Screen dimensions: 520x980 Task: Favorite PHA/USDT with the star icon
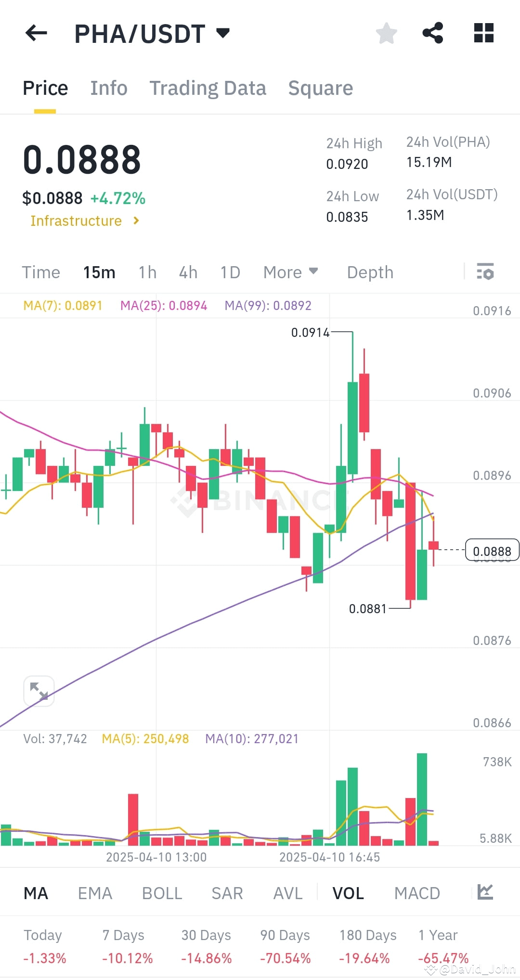click(x=386, y=32)
